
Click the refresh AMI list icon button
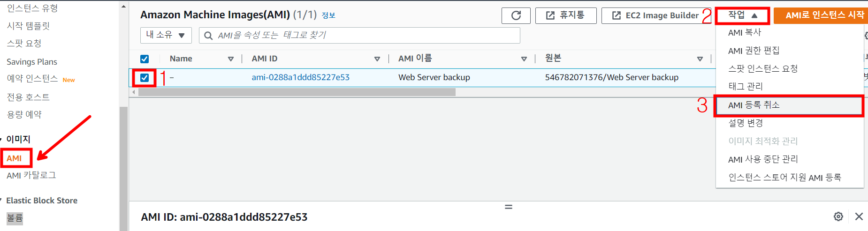[x=516, y=15]
